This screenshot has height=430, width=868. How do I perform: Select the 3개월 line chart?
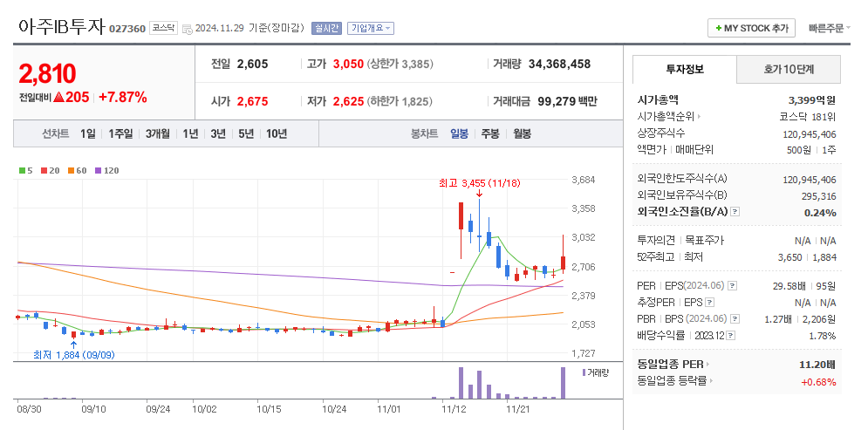click(x=158, y=134)
